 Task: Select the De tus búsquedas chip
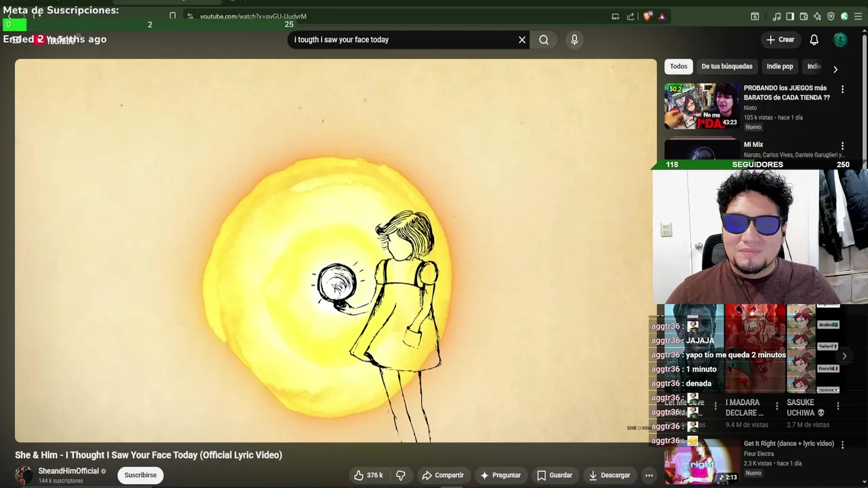pos(727,66)
